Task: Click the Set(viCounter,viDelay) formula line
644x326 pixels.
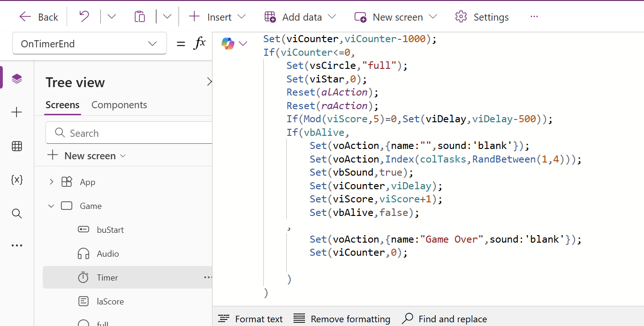Action: 376,186
